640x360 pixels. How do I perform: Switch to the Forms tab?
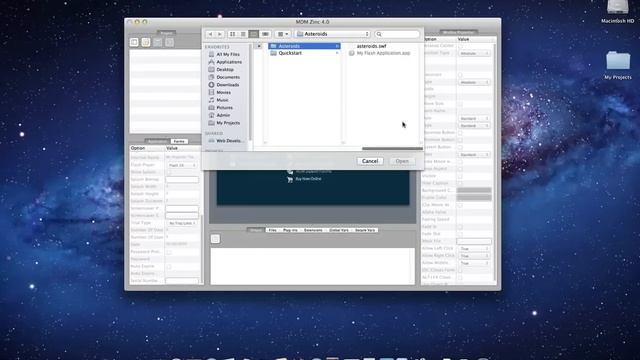tap(179, 141)
